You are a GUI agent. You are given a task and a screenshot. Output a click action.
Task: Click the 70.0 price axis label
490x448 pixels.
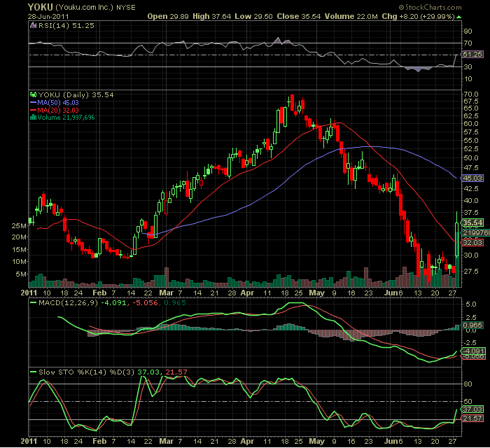click(471, 94)
